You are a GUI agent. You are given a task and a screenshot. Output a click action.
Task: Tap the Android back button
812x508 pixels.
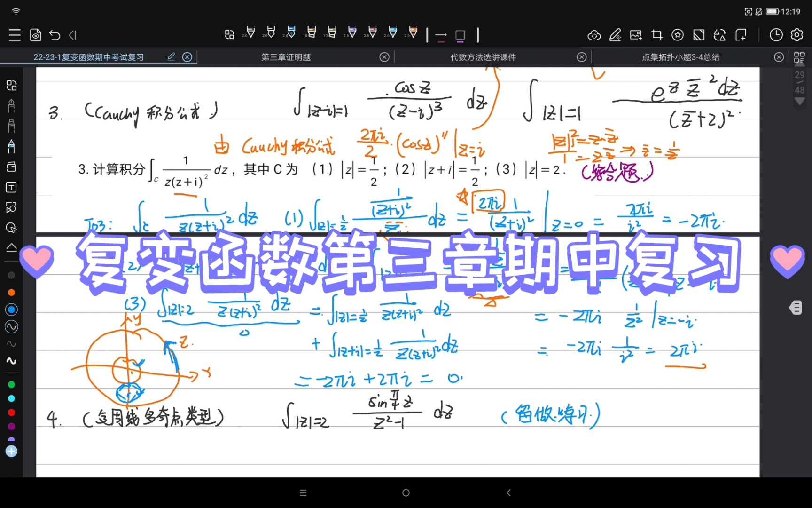[x=508, y=492]
